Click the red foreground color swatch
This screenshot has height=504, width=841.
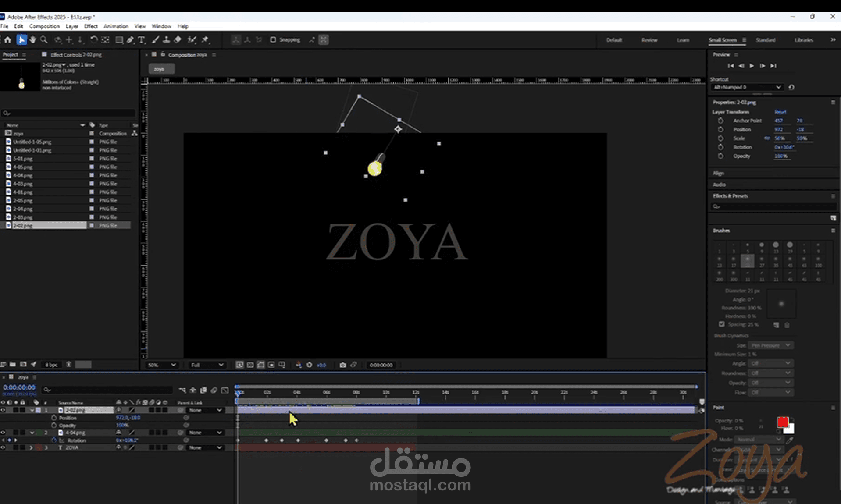click(783, 422)
